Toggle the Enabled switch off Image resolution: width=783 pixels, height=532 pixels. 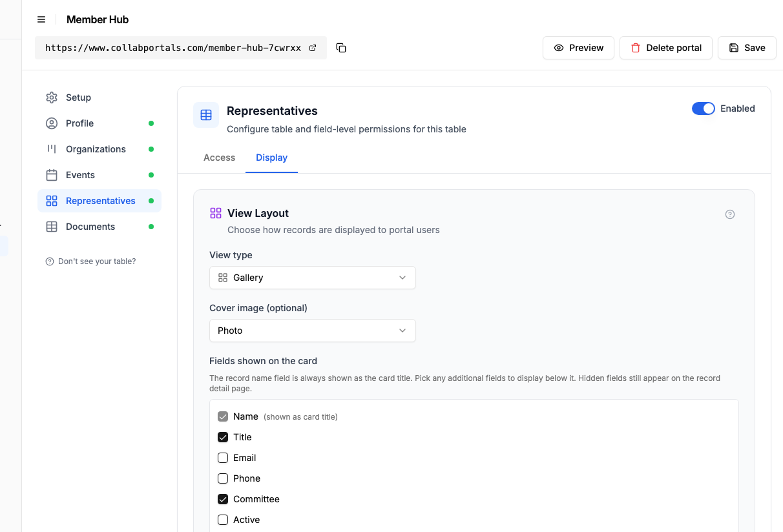704,108
